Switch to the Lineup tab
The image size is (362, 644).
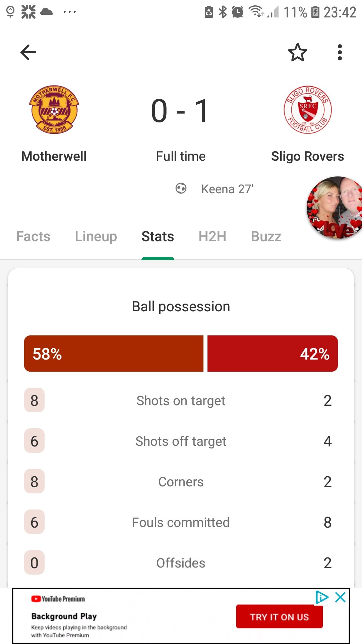(x=96, y=236)
